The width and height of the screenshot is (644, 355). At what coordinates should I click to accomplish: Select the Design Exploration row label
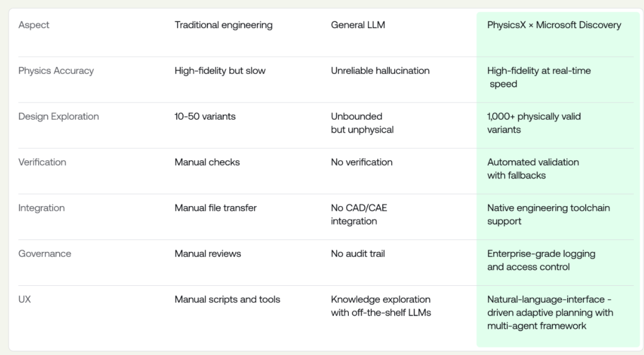58,117
